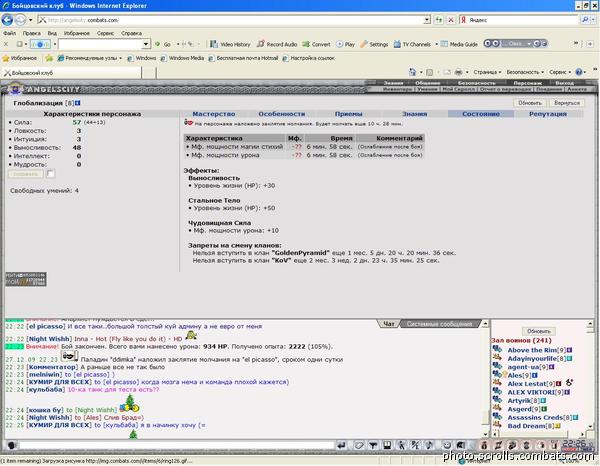Image resolution: width=600 pixels, height=466 pixels.
Task: Click the search magnifier icon by Яндекс box
Action: click(x=585, y=20)
